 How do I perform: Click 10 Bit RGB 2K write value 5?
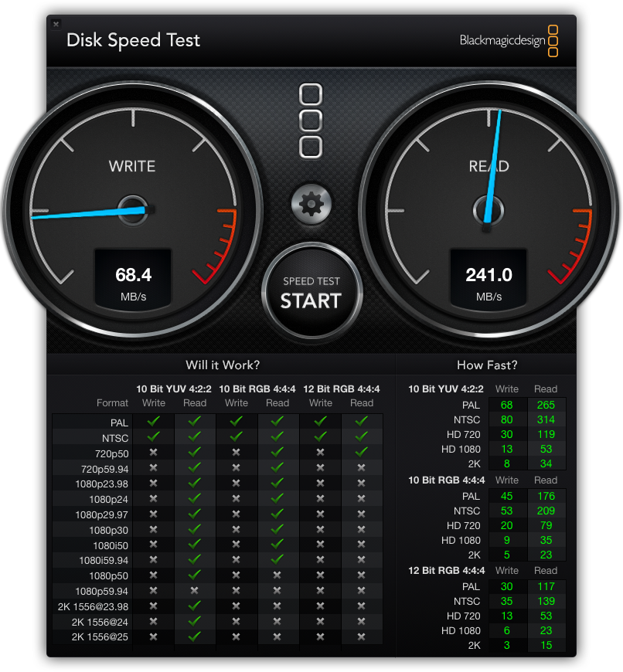coord(507,555)
